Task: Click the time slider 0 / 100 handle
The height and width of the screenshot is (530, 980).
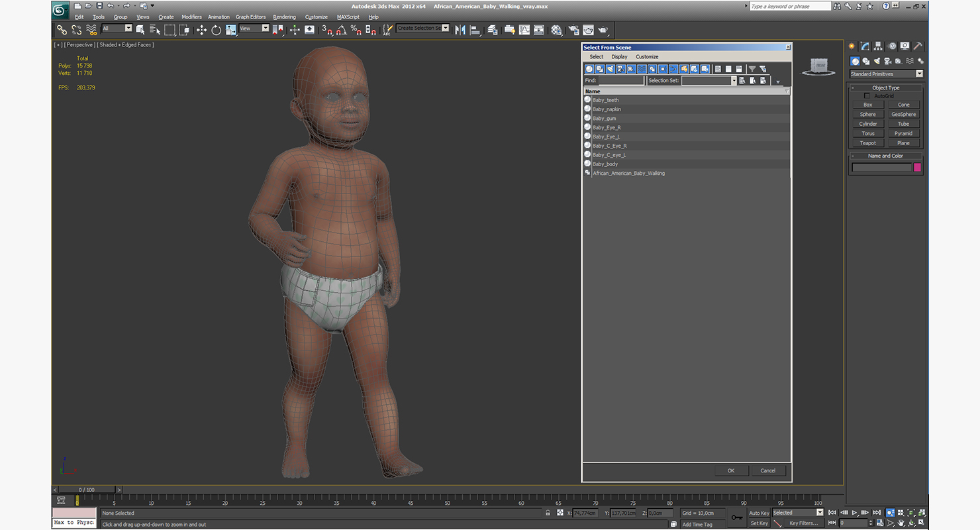Action: point(87,490)
